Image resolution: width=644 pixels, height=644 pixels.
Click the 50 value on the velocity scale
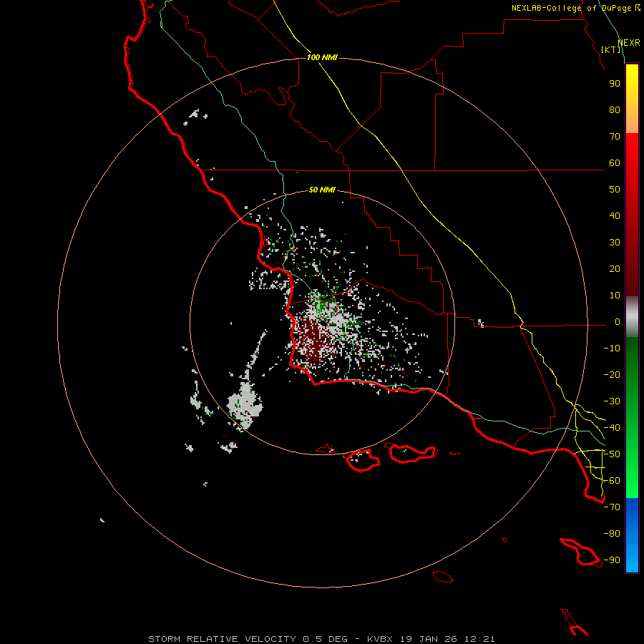click(615, 190)
